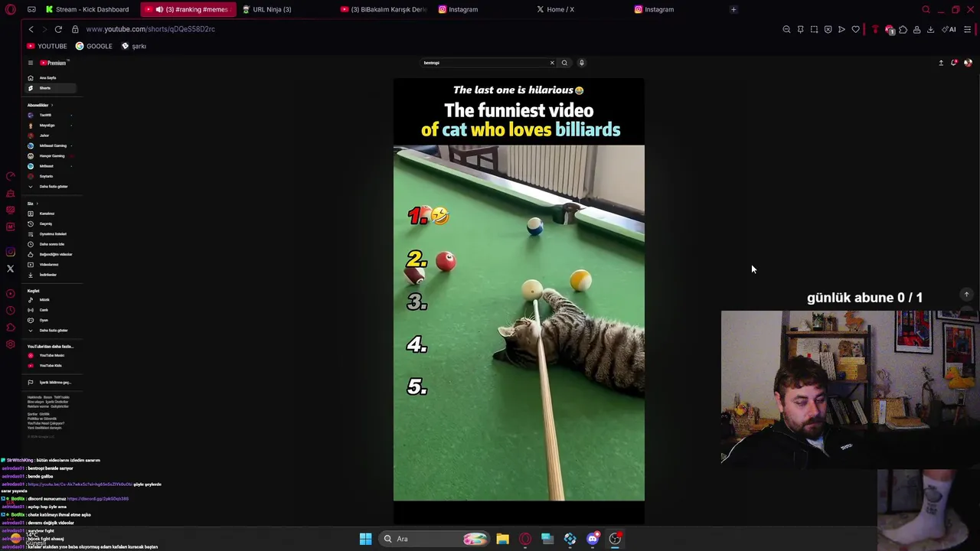This screenshot has width=980, height=551.
Task: Open the YouTube account avatar menu
Action: 968,63
